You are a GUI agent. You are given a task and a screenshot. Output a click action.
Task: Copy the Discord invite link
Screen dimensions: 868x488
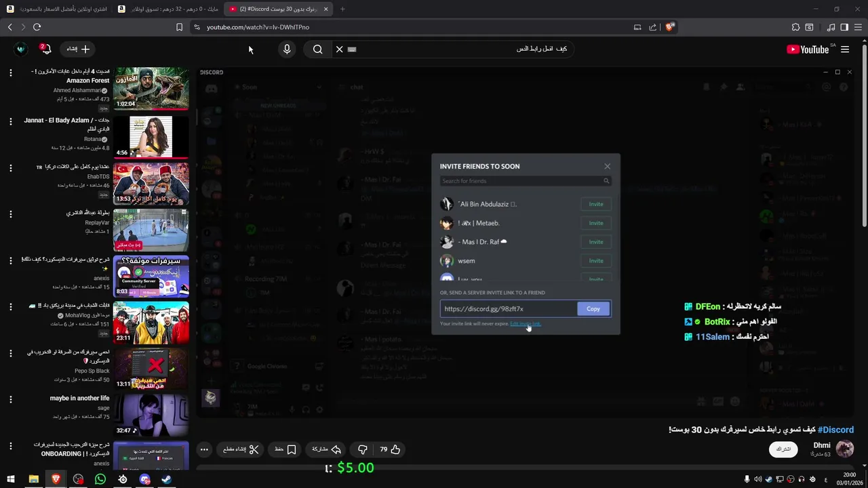click(593, 309)
